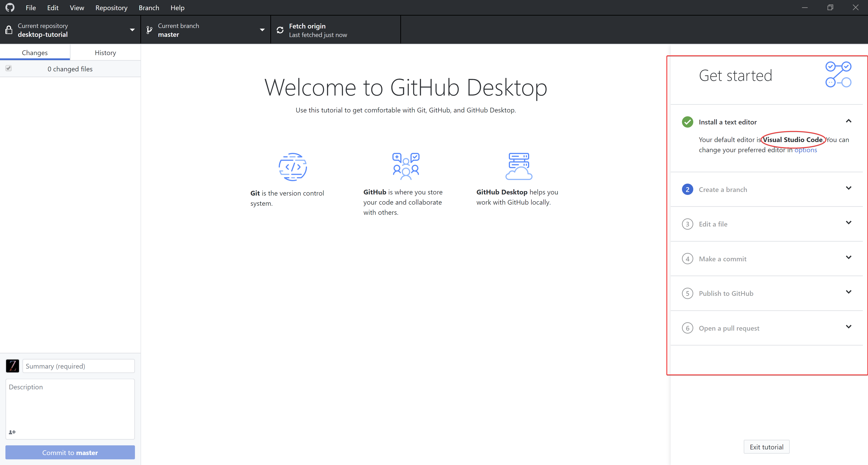Screen dimensions: 868x465
Task: Click the lock icon beside Current repository
Action: 9,30
